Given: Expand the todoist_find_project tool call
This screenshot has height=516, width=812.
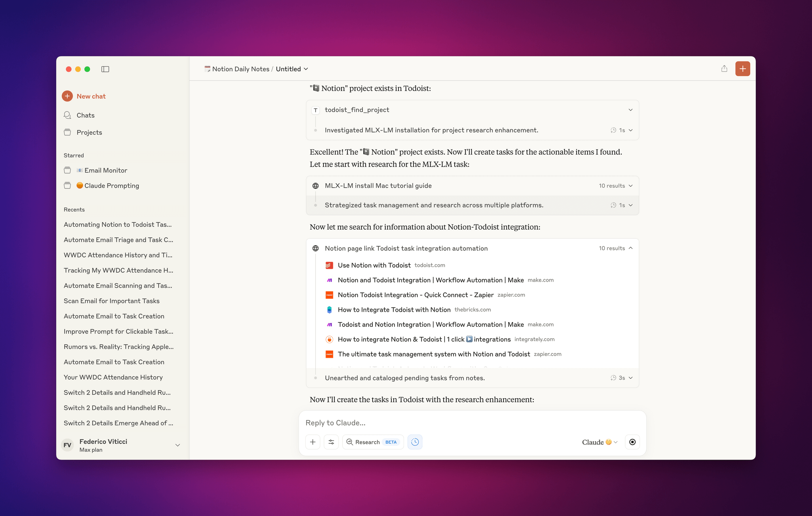Looking at the screenshot, I should (x=630, y=110).
